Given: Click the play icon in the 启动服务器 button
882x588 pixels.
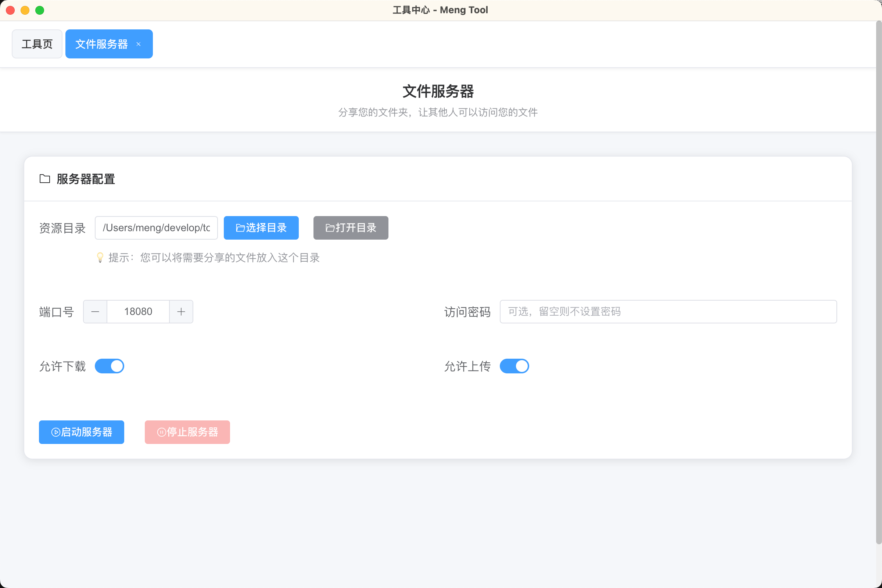Looking at the screenshot, I should coord(55,433).
